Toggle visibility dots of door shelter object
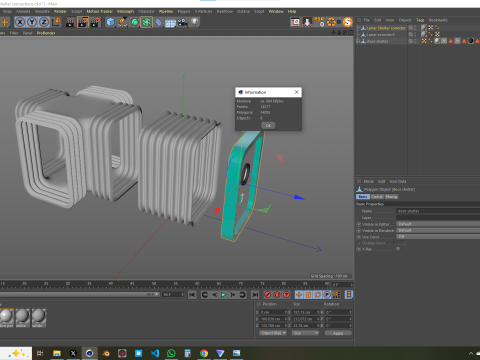The width and height of the screenshot is (480, 360). 415,41
